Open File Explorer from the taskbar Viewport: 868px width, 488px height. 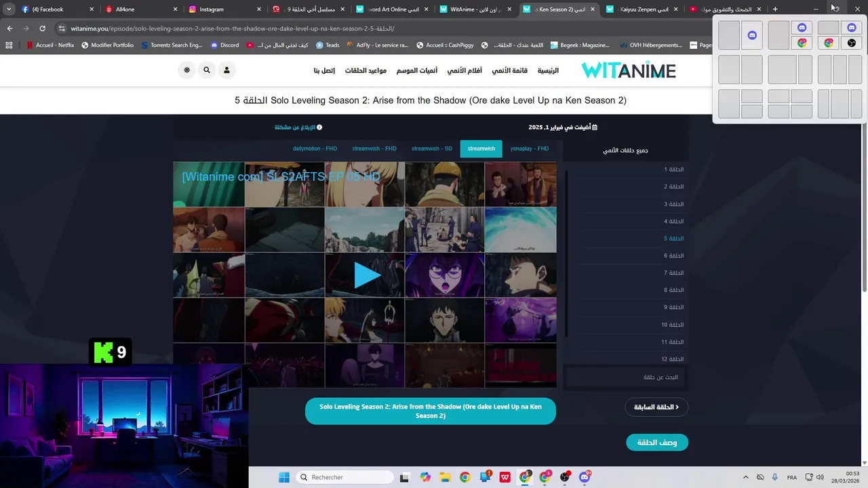pos(445,477)
